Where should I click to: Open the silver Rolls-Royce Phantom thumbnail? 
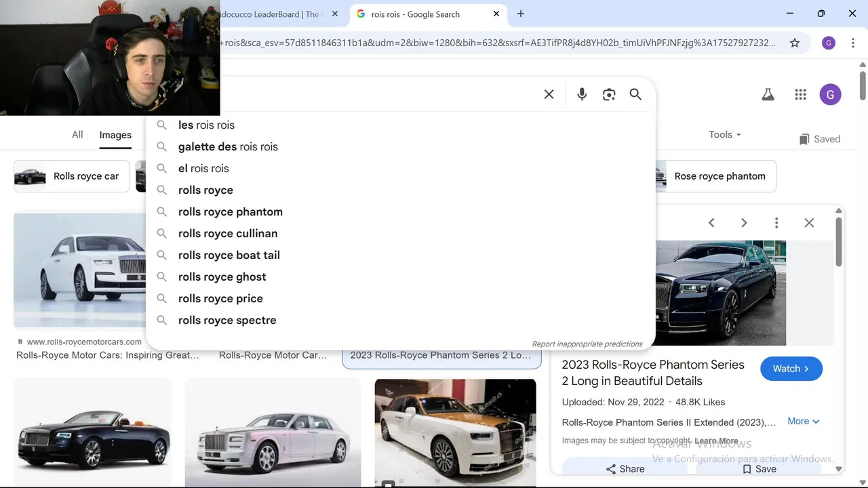(x=273, y=431)
